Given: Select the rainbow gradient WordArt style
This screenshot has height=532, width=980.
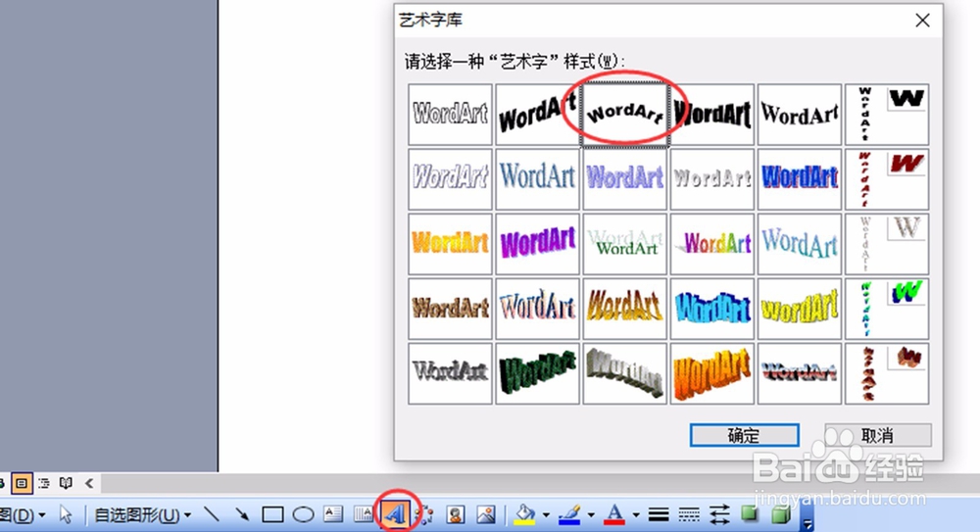Looking at the screenshot, I should (x=712, y=244).
